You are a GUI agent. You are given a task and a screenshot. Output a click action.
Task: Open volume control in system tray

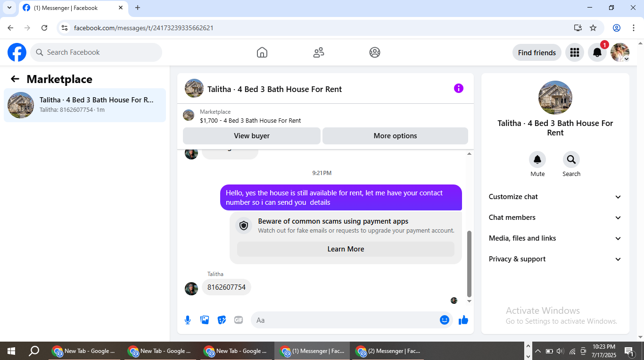(x=560, y=351)
